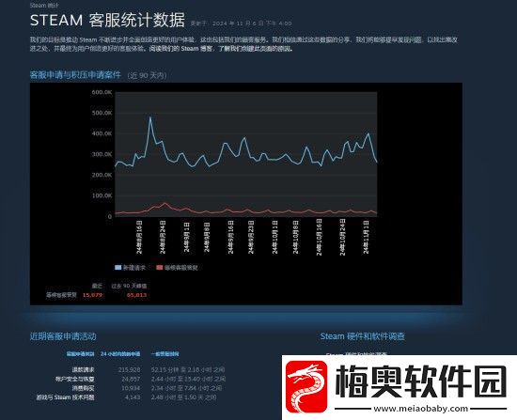Viewport: 517px width, 420px height.
Task: Click the '100.0K' y-axis label
Action: [102, 195]
